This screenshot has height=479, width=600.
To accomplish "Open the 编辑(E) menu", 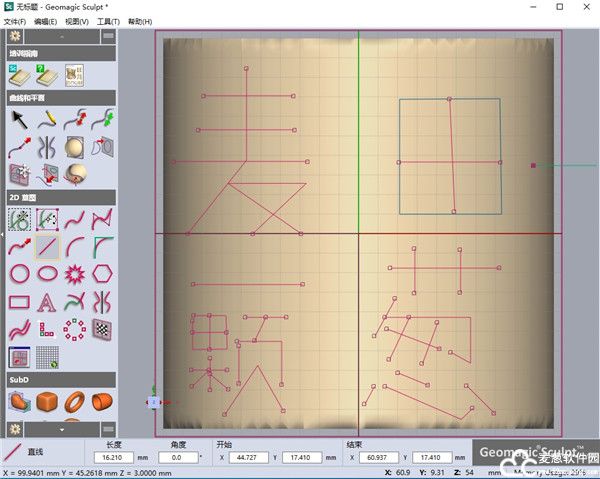I will 46,22.
